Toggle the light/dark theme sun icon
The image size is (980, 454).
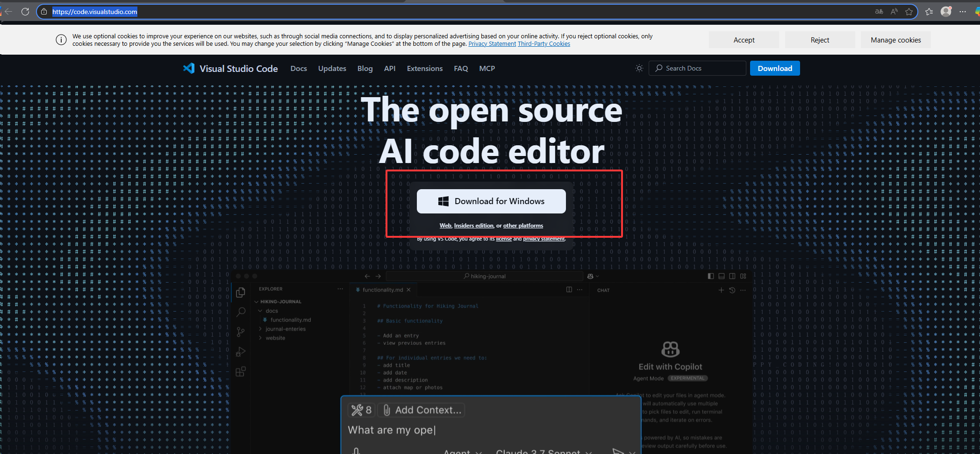point(639,68)
